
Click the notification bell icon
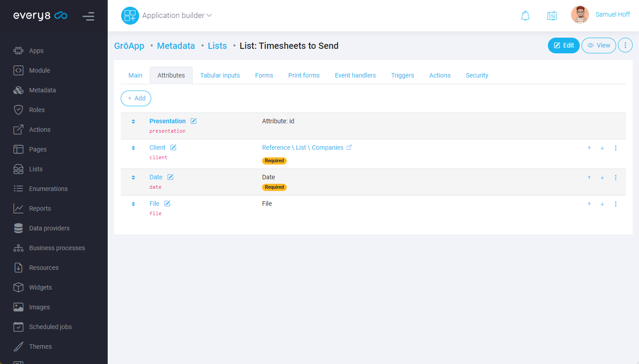pos(525,16)
